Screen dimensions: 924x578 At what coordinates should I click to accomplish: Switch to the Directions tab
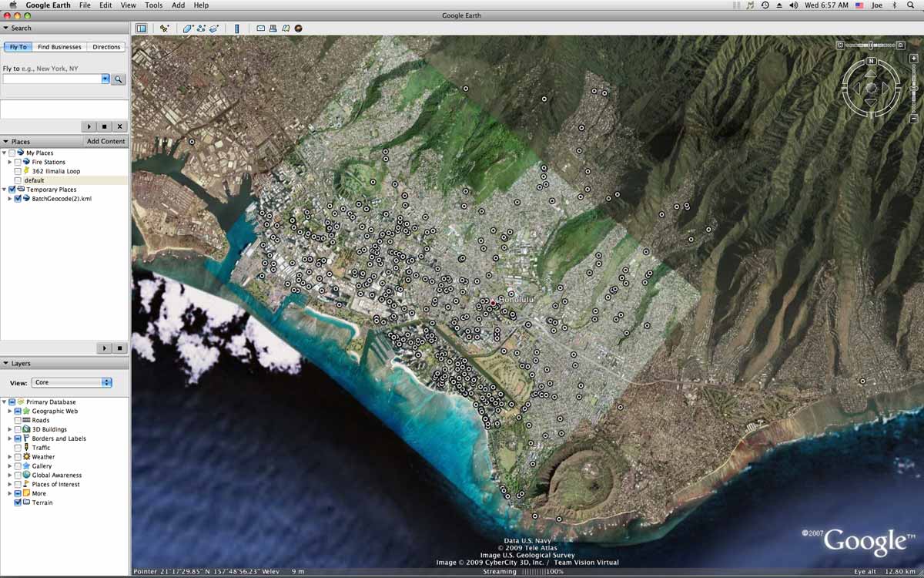106,47
